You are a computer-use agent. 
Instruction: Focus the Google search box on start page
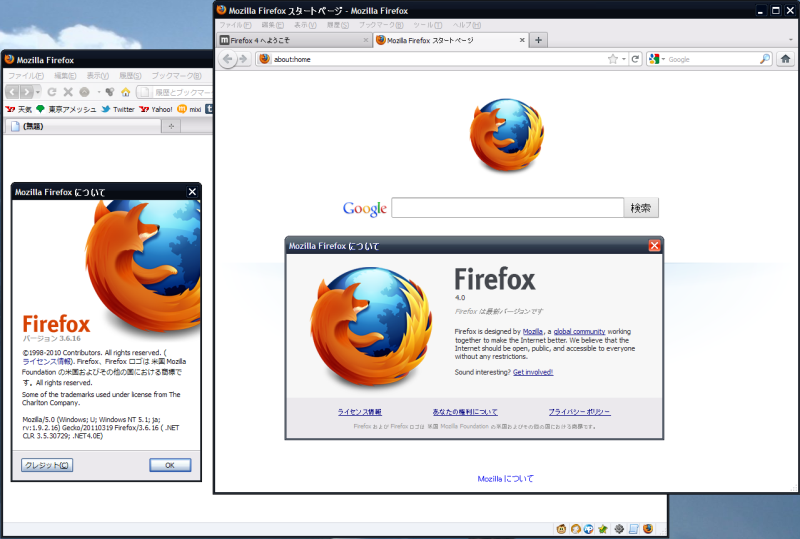click(508, 208)
